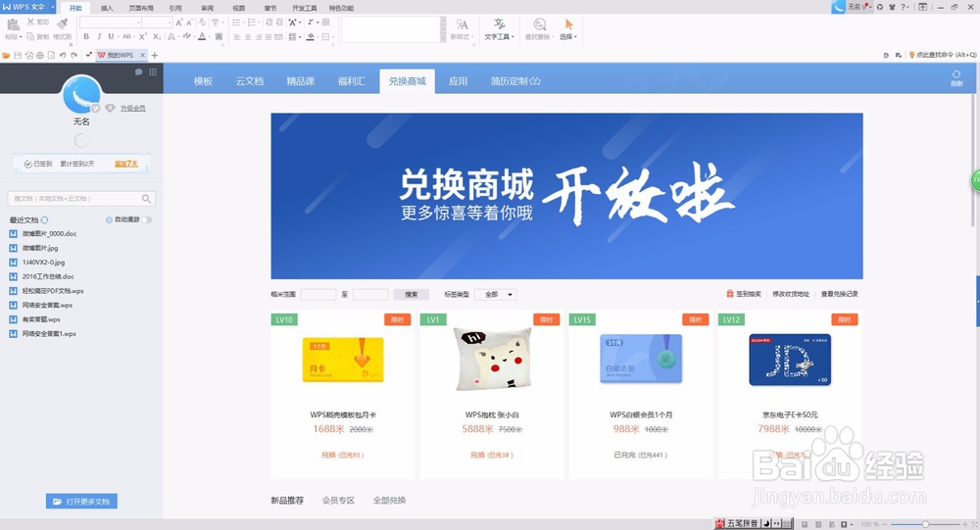
Task: Toggle Italic formatting I icon
Action: pos(99,36)
